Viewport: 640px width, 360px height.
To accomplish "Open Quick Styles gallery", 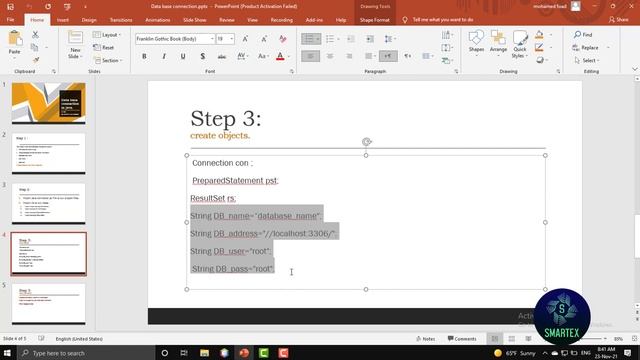I will pyautogui.click(x=520, y=44).
